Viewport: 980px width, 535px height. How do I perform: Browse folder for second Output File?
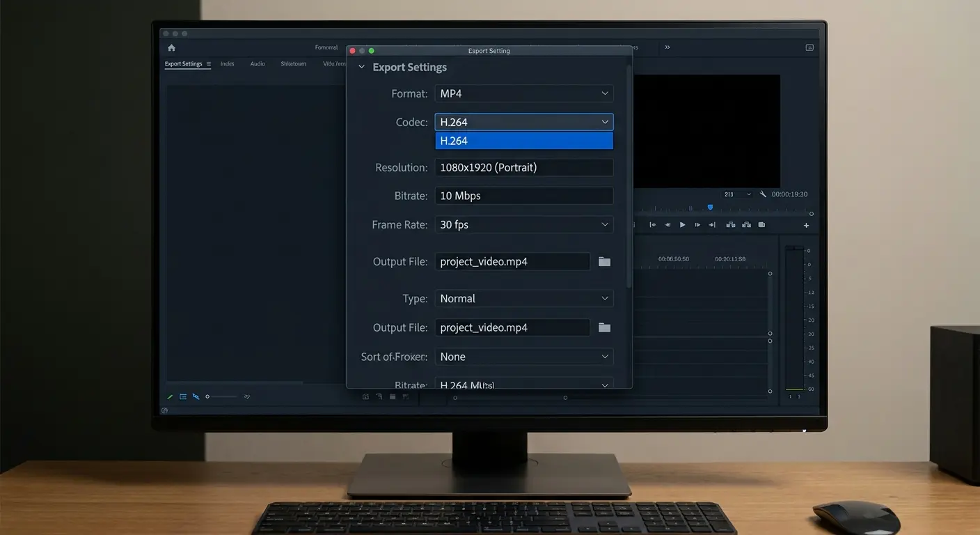tap(604, 327)
